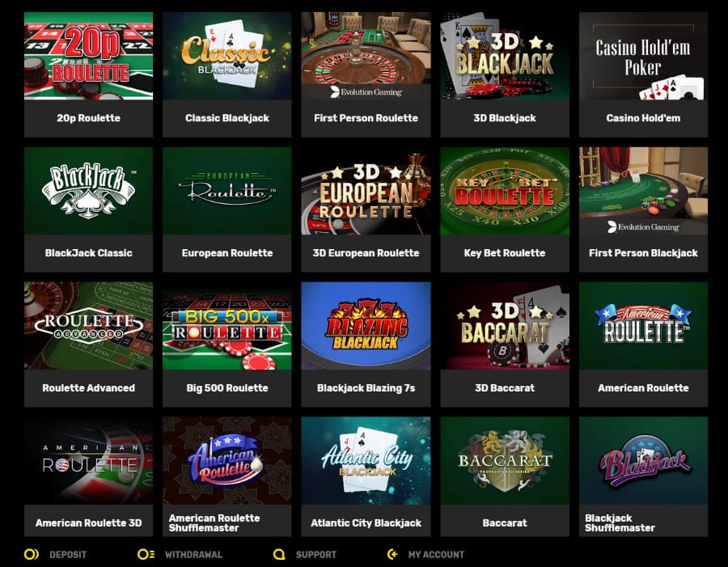Open Casino Hold'em Poker thumbnail

pyautogui.click(x=643, y=56)
